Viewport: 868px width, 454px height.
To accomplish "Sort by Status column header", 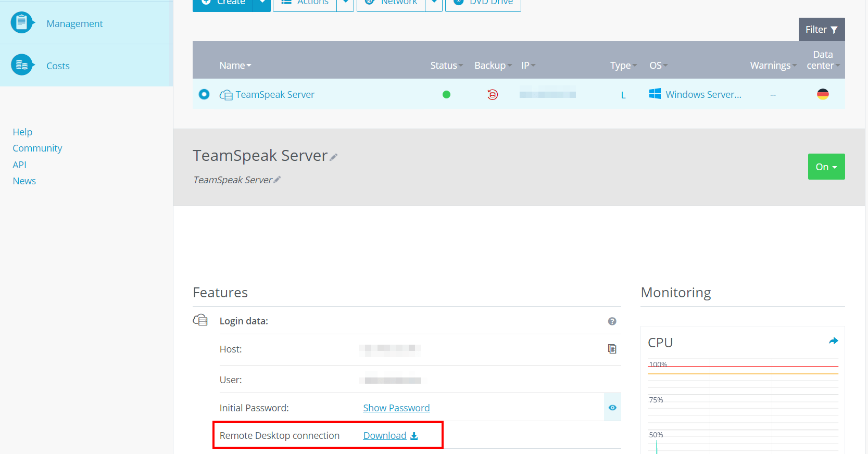I will tap(446, 65).
